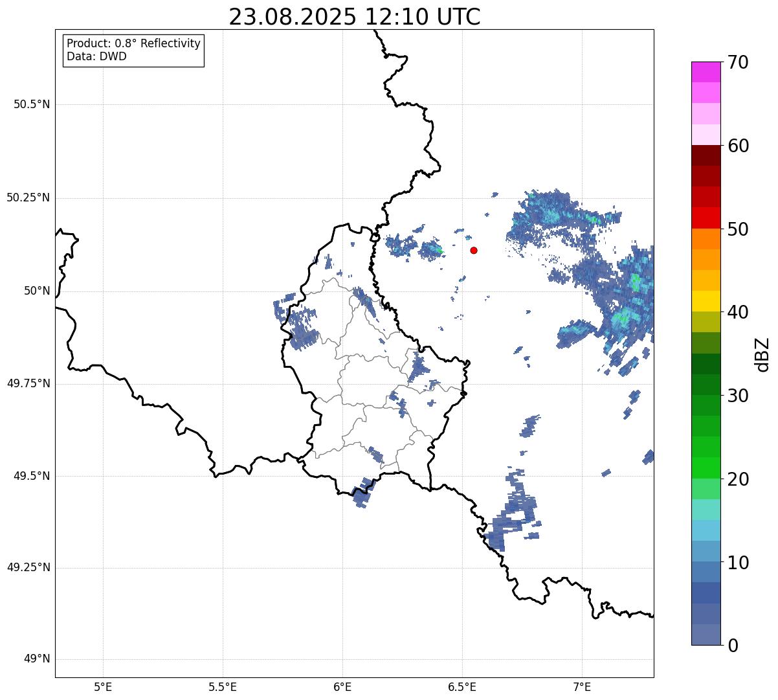Viewport: 778px width, 700px height.
Task: Click the latitude label 50.5°N
Action: click(x=32, y=104)
